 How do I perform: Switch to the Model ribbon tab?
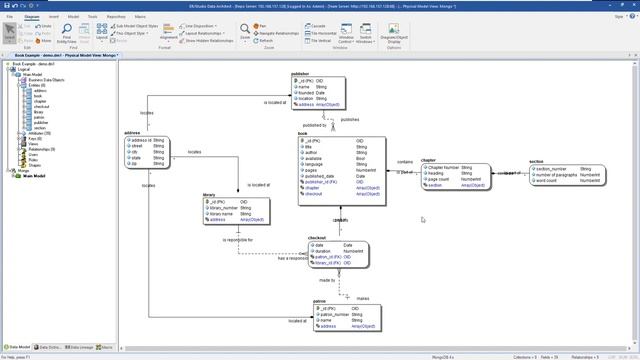coord(73,17)
